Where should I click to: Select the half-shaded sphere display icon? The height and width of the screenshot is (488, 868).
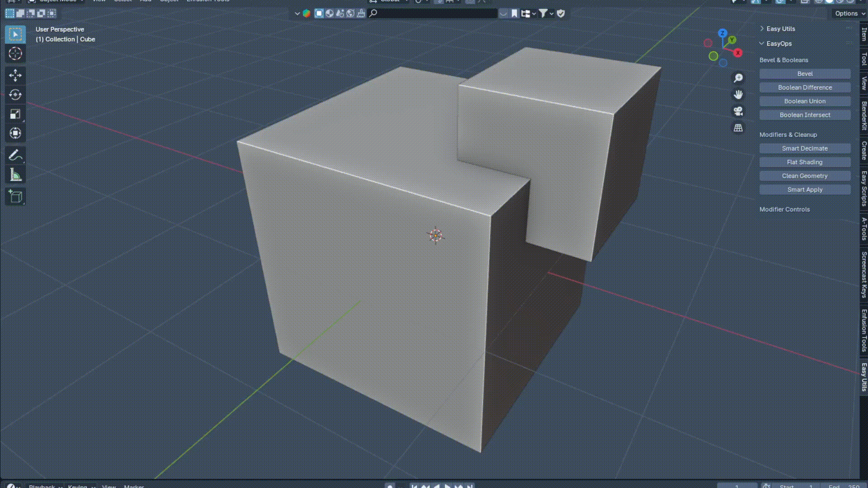(330, 14)
